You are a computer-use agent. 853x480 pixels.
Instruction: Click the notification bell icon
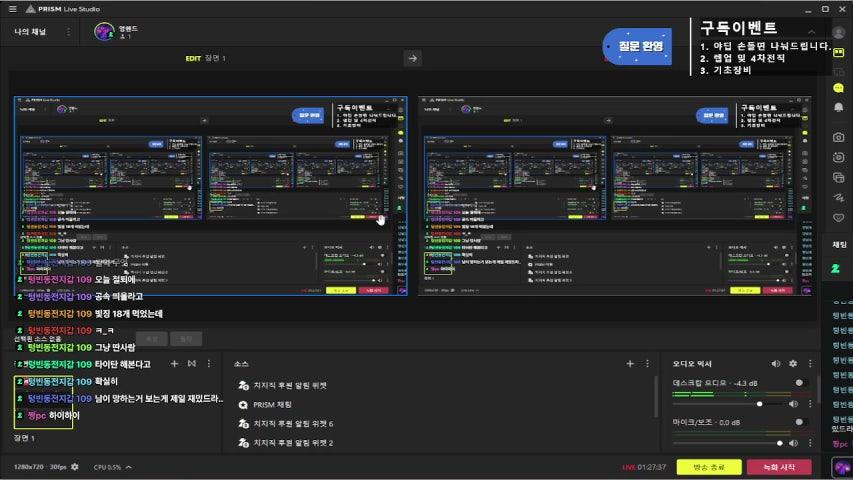pos(838,107)
